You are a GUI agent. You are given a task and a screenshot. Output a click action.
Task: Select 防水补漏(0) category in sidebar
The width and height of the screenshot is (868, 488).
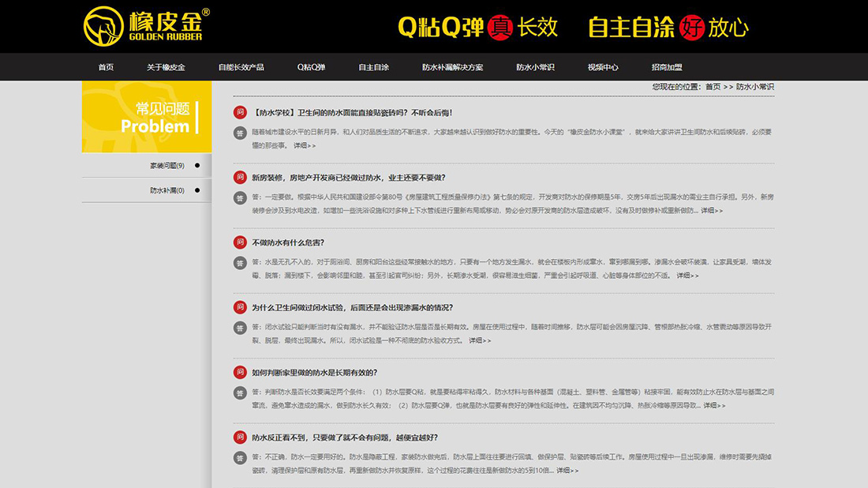[167, 190]
